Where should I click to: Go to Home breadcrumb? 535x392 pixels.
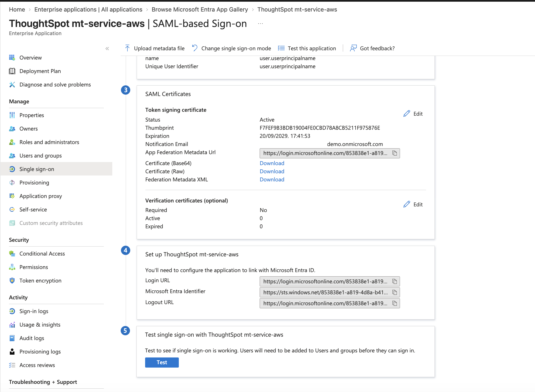point(17,9)
